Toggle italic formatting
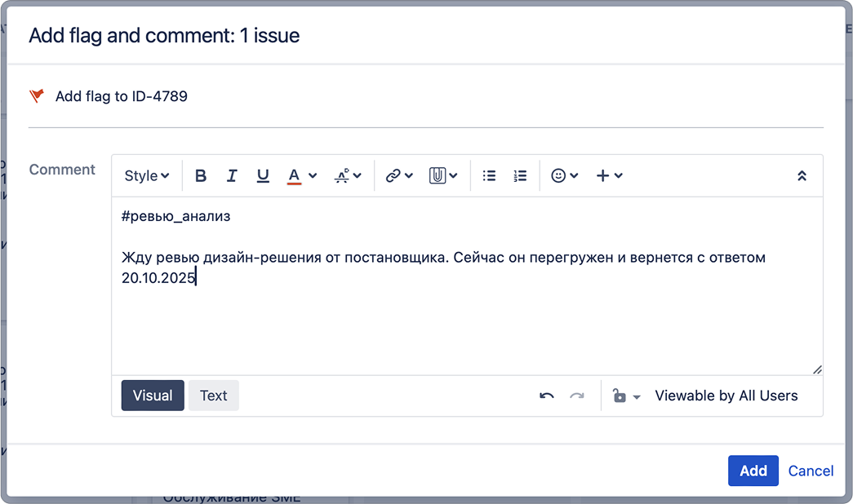This screenshot has width=853, height=504. 232,175
